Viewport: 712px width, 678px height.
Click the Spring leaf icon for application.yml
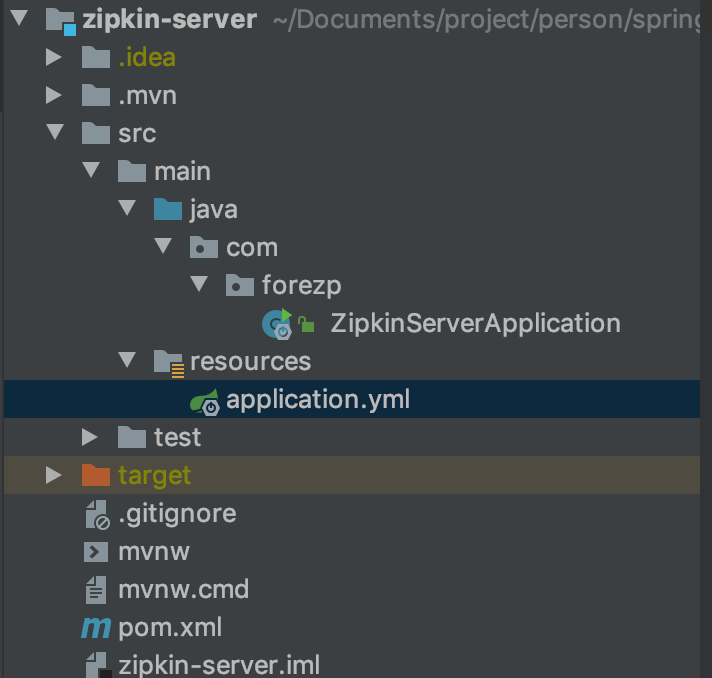coord(204,401)
